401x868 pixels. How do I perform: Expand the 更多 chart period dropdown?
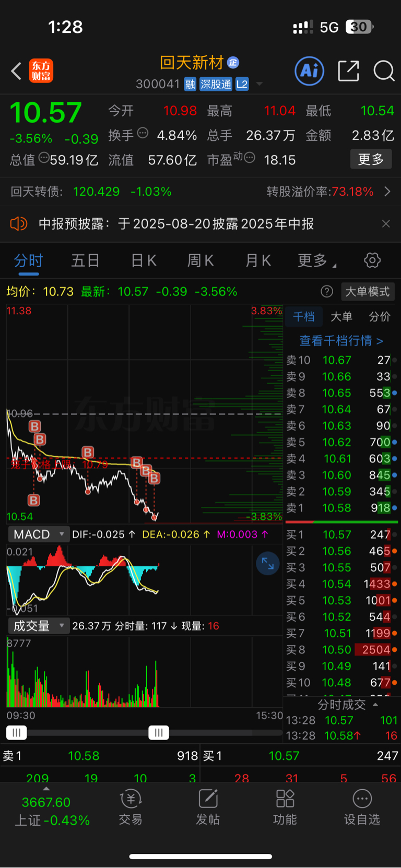click(x=317, y=260)
